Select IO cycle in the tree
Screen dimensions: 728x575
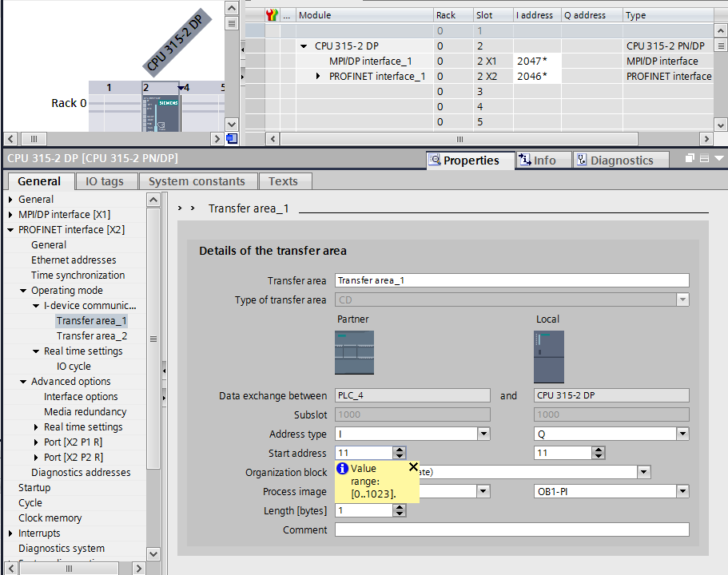tap(74, 366)
